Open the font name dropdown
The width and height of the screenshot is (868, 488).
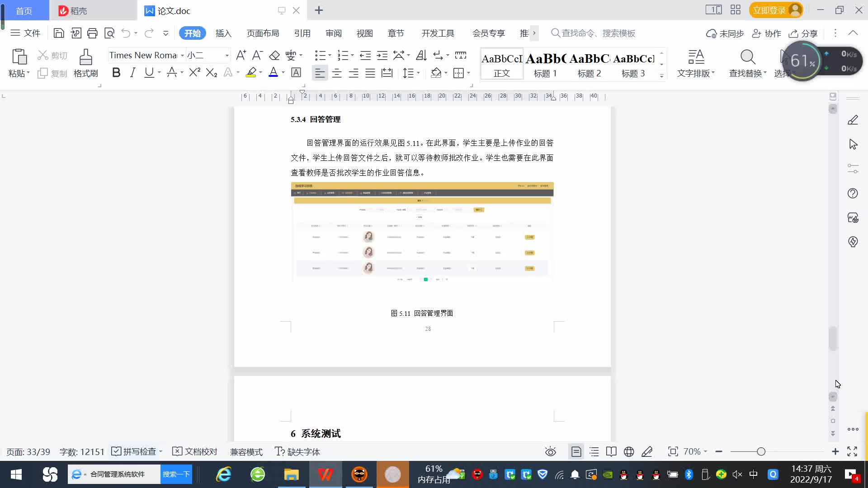click(182, 56)
